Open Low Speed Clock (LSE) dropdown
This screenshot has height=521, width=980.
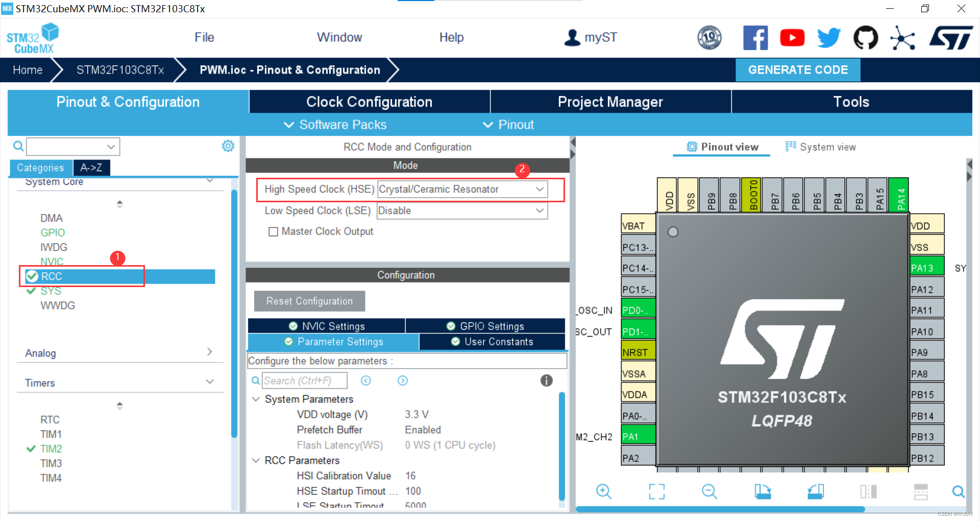coord(462,210)
